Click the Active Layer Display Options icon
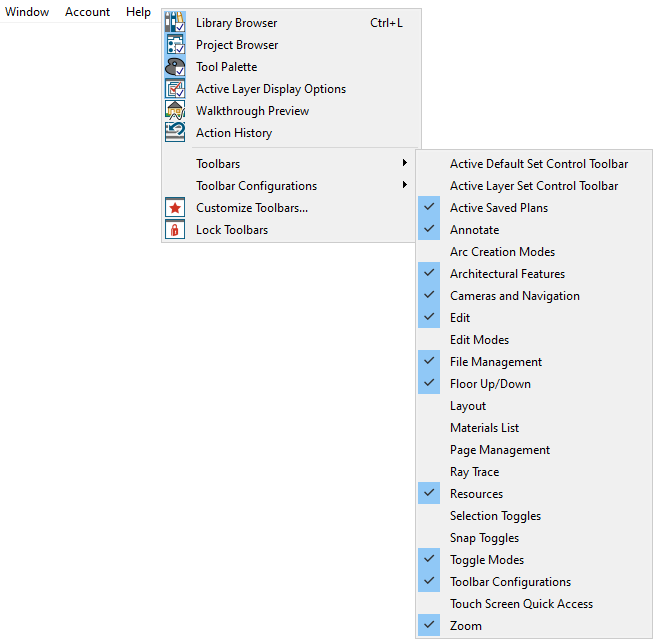 coord(175,89)
